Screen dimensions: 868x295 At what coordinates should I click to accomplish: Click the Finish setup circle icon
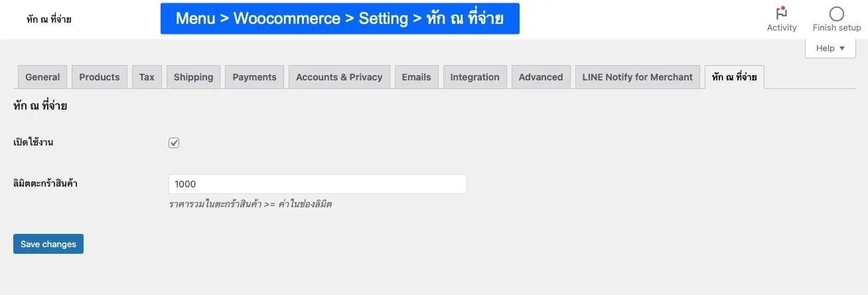837,13
